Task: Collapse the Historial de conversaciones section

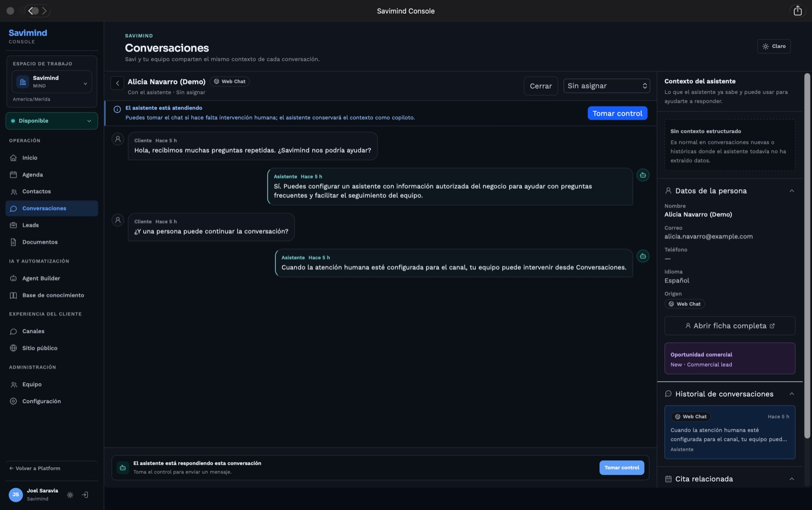Action: (x=792, y=394)
